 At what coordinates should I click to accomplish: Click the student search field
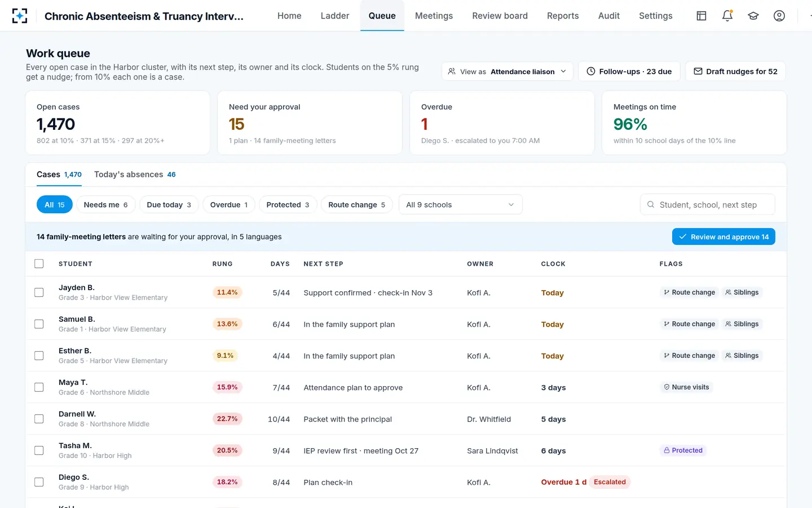click(708, 205)
